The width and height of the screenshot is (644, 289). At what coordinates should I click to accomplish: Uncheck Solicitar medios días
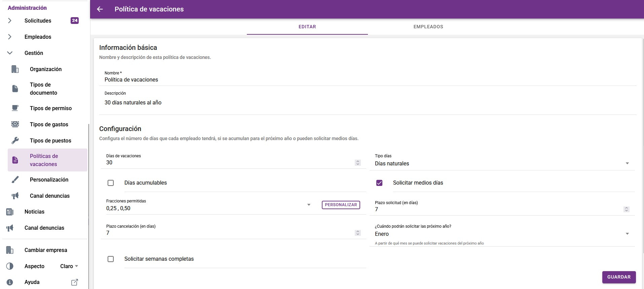(x=379, y=183)
